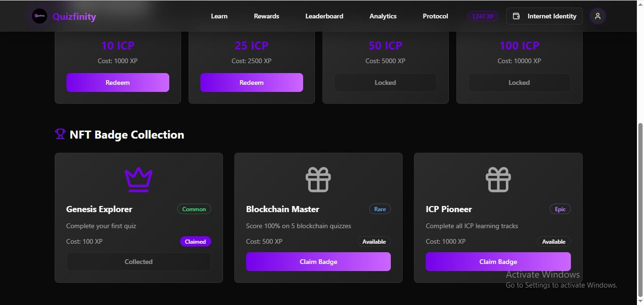
Task: Open the user profile avatar icon
Action: point(598,16)
